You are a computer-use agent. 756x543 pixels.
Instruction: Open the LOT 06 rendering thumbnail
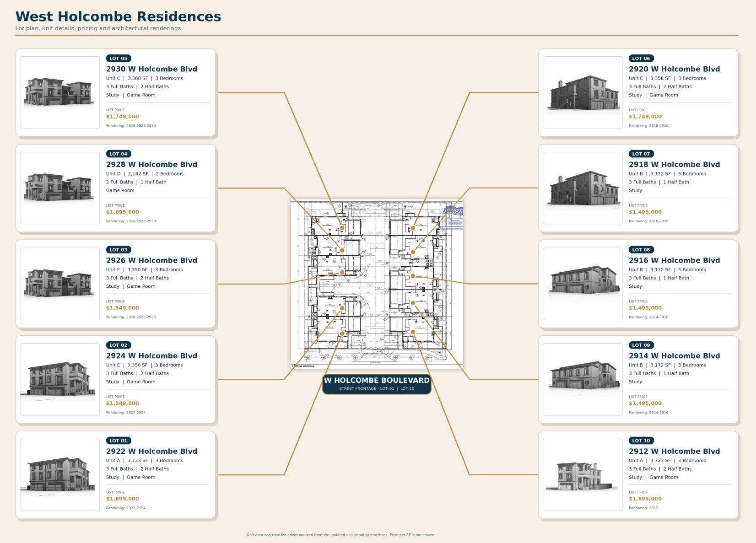(583, 92)
